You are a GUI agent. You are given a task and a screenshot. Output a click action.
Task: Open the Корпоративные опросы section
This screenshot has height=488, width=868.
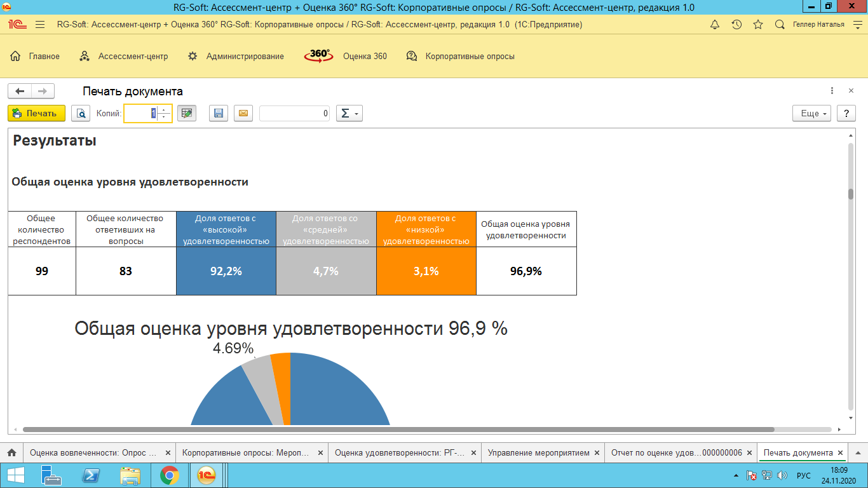pyautogui.click(x=461, y=57)
